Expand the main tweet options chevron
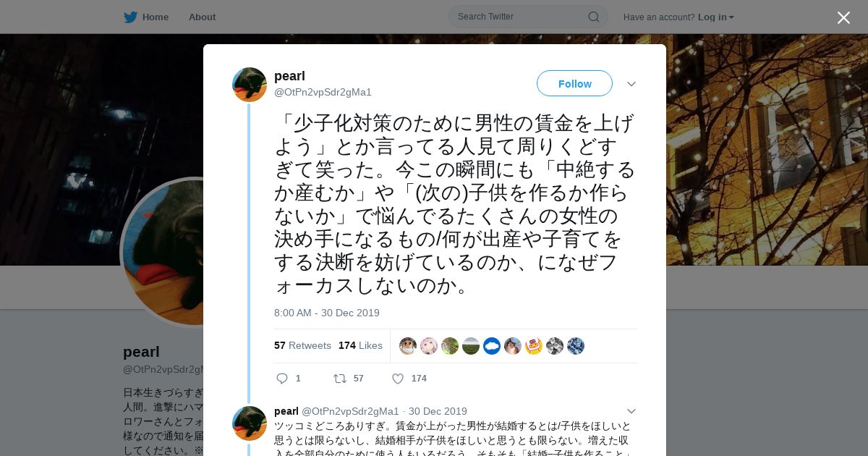This screenshot has width=868, height=456. tap(631, 84)
